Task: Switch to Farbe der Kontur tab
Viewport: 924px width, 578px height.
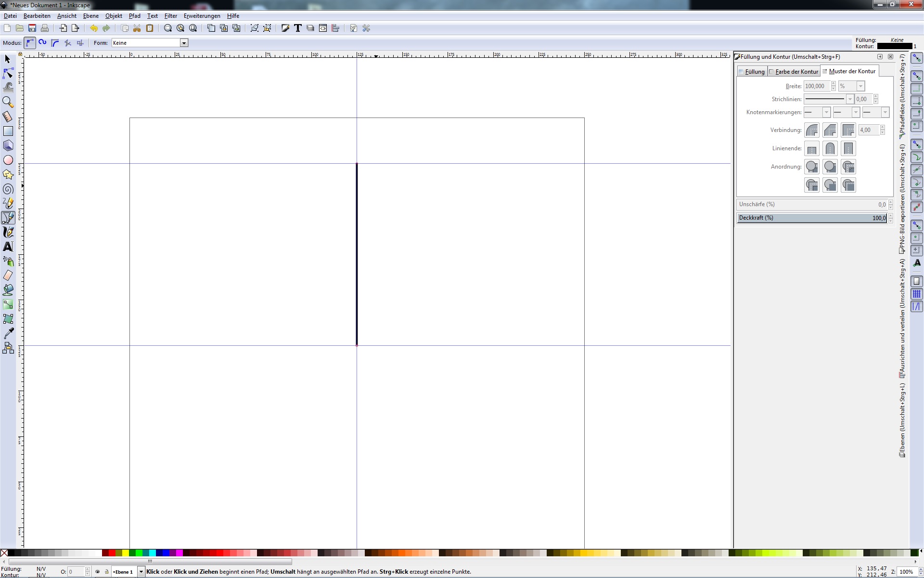Action: tap(796, 72)
